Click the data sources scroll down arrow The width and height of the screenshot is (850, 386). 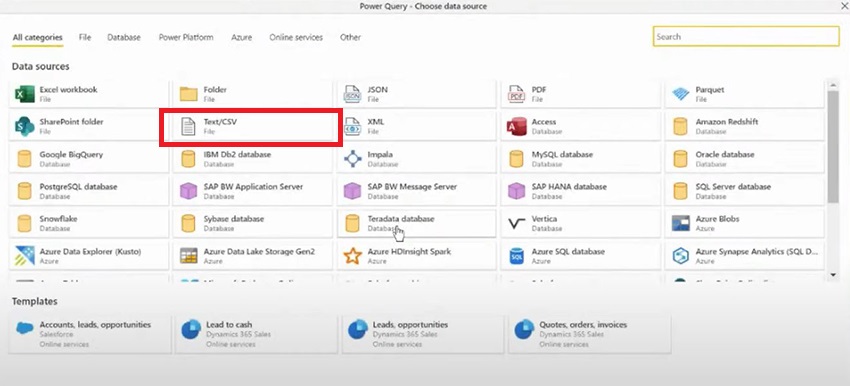tap(833, 275)
